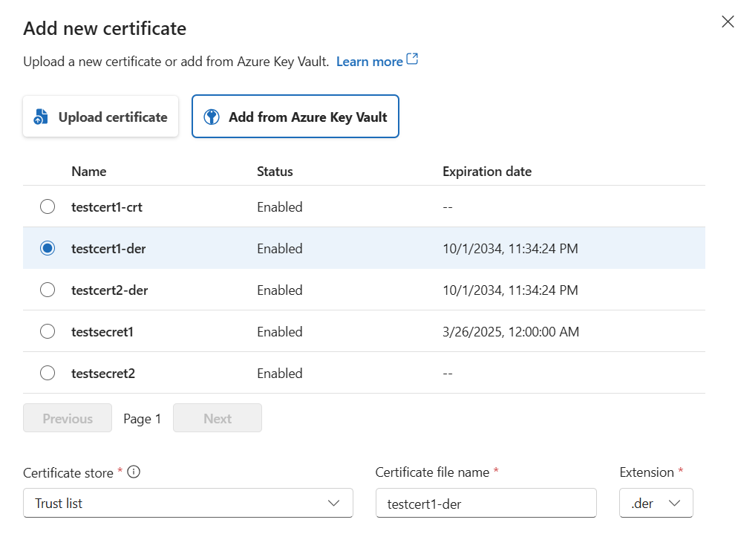Open the Certificate store dropdown
The height and width of the screenshot is (560, 738).
188,503
